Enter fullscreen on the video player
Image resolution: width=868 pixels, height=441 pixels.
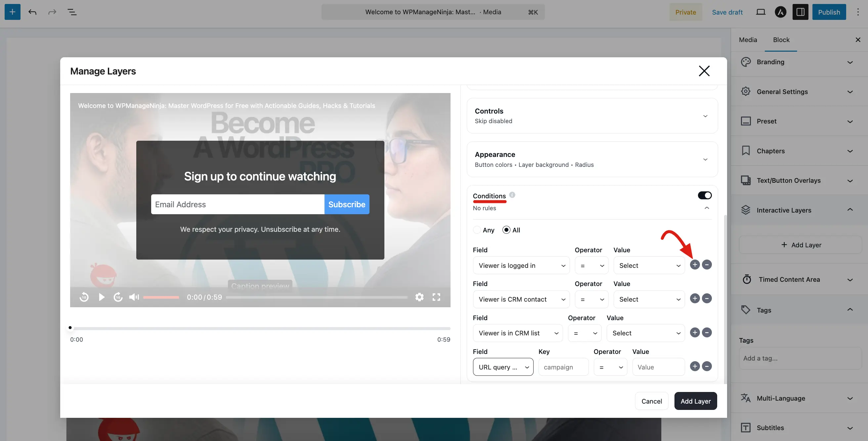[436, 297]
